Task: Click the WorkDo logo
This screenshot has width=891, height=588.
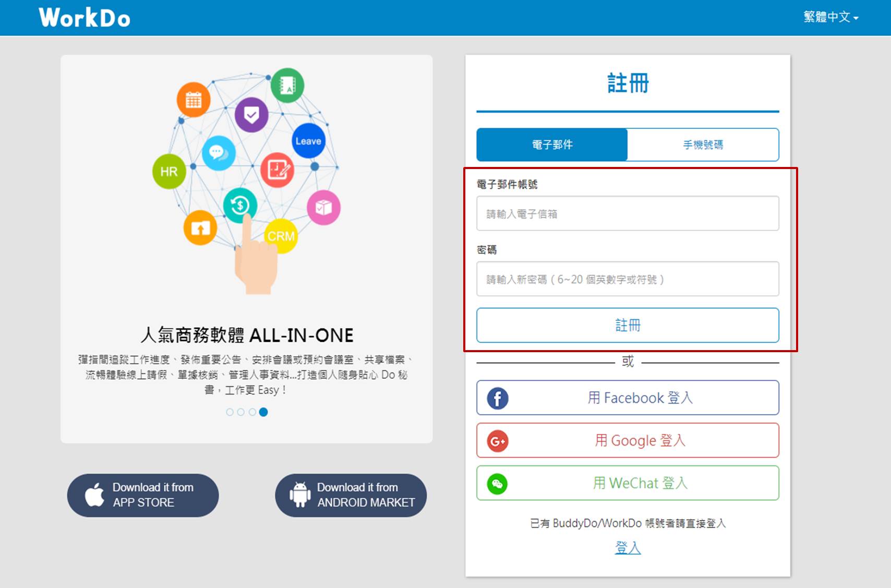Action: coord(85,17)
